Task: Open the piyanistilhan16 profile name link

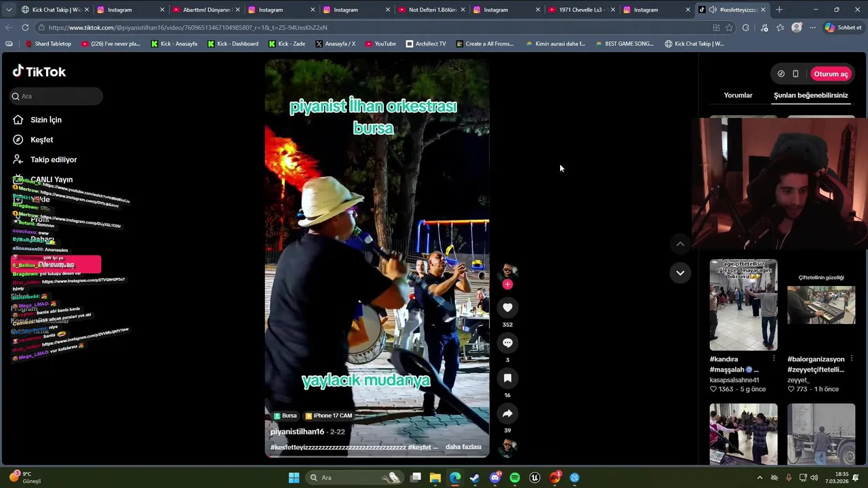Action: point(297,432)
